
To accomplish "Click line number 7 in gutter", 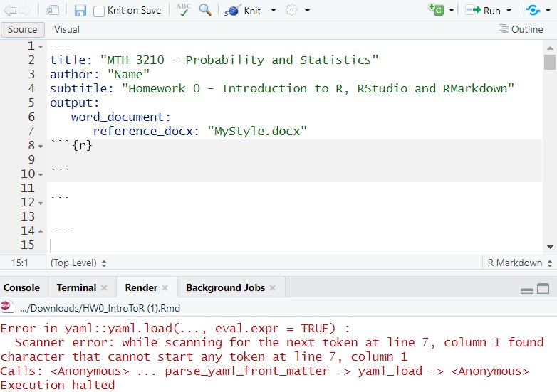I will coord(31,131).
